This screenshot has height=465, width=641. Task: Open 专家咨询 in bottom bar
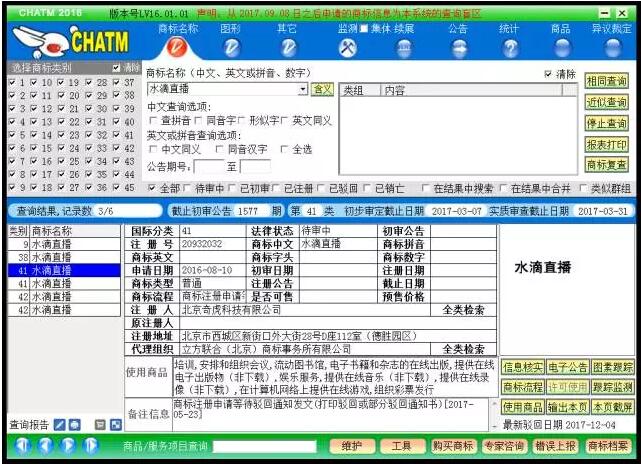(504, 446)
